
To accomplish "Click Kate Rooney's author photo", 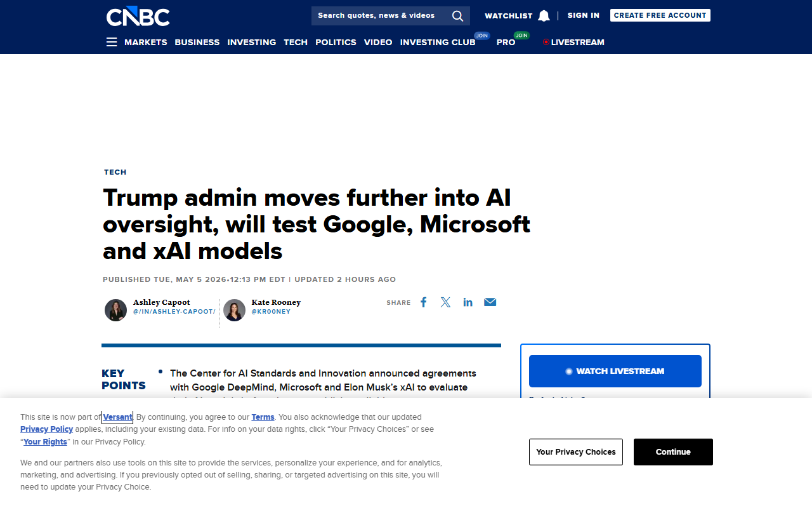I will coord(234,310).
